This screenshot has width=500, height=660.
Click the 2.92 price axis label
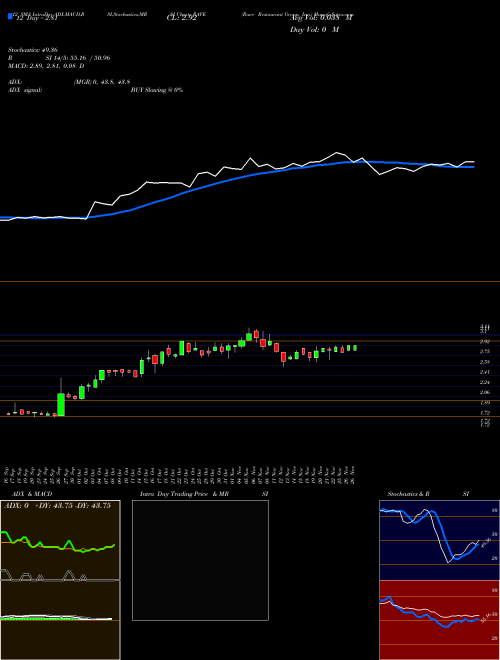pos(484,342)
